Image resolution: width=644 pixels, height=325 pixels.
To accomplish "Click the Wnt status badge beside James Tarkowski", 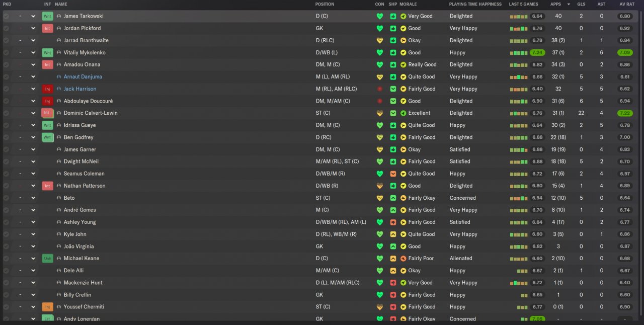I will point(47,16).
